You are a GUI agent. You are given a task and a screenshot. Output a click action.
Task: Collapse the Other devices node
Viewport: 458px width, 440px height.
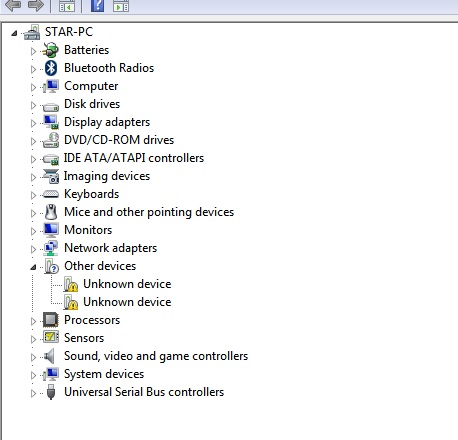33,267
